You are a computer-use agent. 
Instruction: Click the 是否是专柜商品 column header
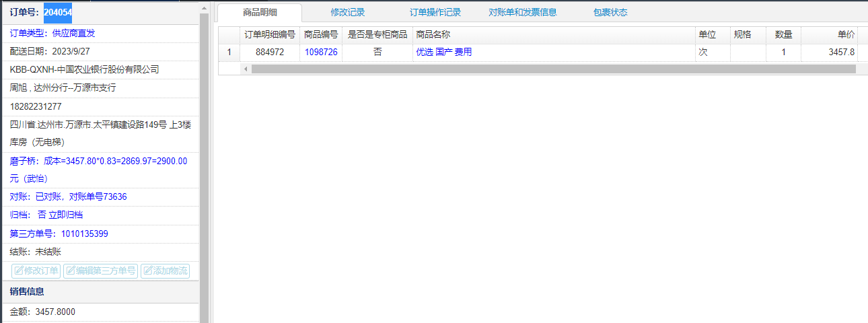(377, 34)
